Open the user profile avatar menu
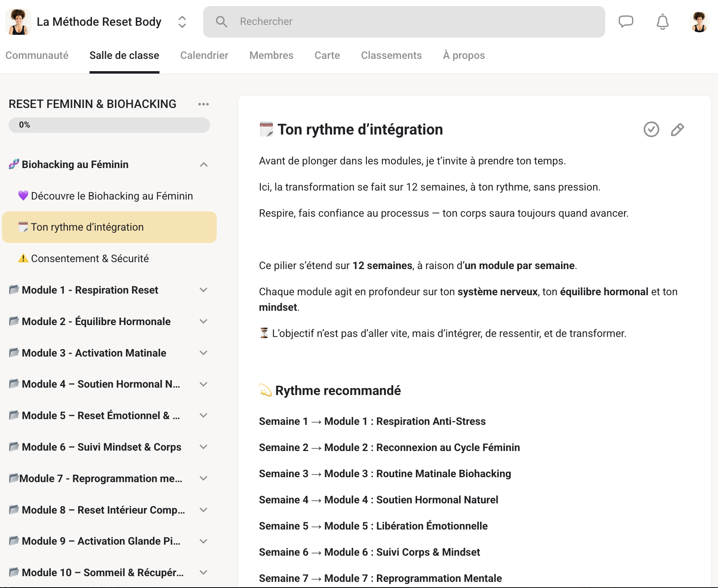This screenshot has width=718, height=588. coord(699,22)
